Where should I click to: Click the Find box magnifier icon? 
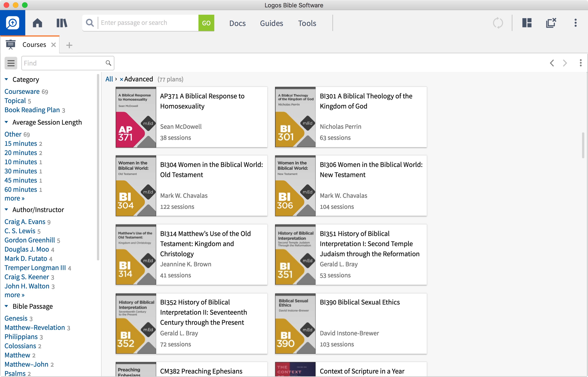(x=108, y=63)
